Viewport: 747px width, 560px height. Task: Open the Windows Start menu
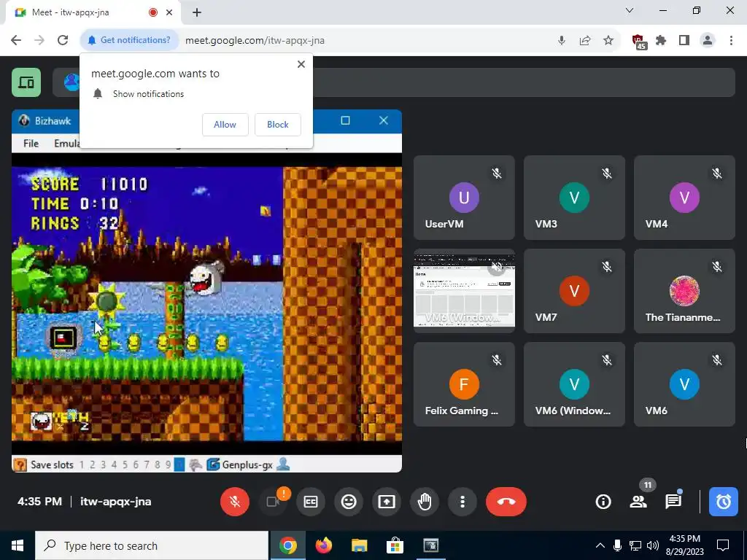click(x=18, y=545)
